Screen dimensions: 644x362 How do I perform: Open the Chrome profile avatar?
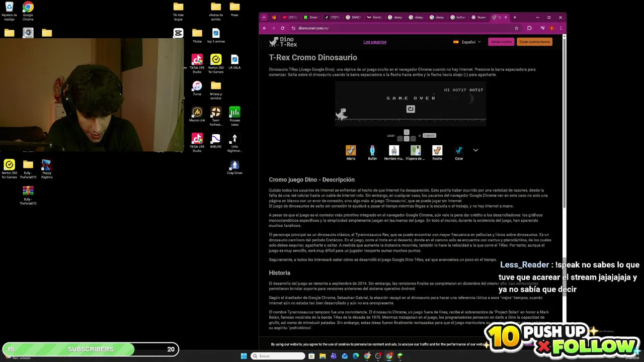coord(551,28)
